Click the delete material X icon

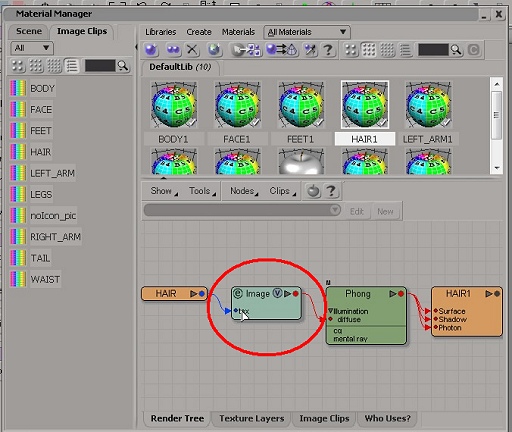[192, 50]
